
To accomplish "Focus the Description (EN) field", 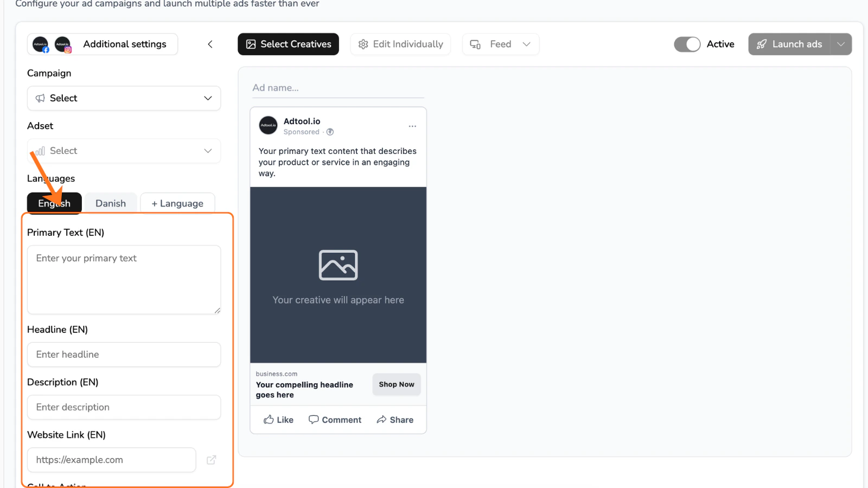I will coord(124,407).
